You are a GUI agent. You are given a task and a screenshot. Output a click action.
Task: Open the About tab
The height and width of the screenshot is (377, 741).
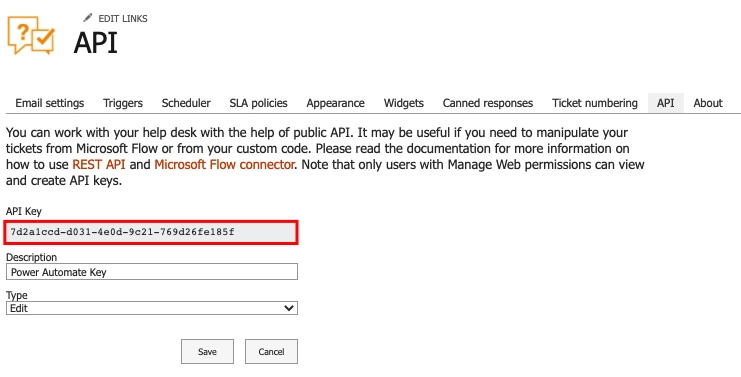(708, 103)
